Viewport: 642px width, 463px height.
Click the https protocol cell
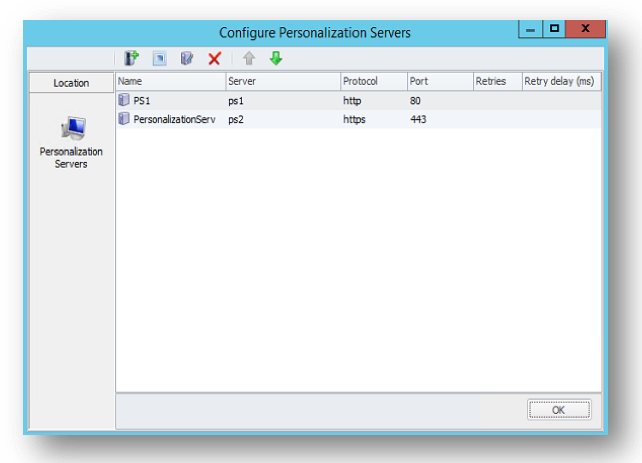[354, 120]
